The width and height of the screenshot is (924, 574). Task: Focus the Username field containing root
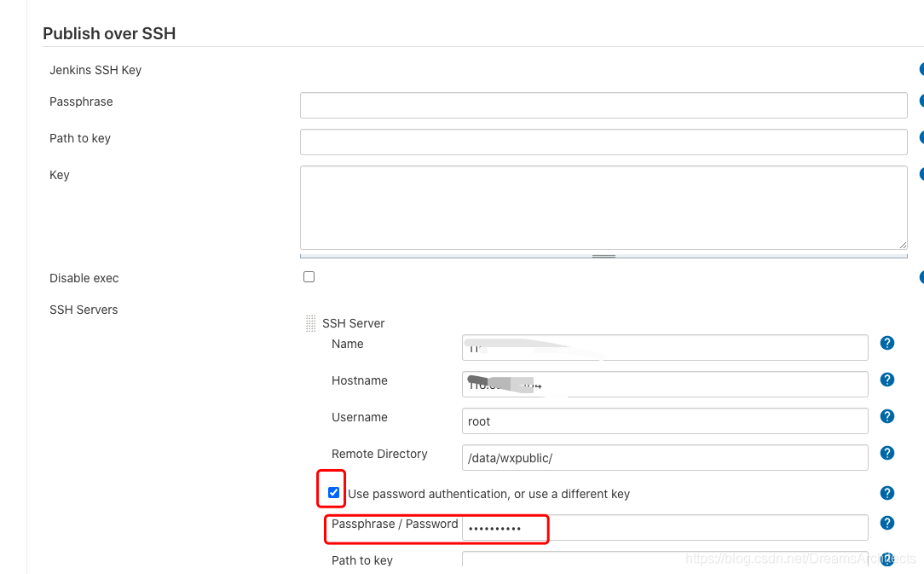[x=665, y=420]
